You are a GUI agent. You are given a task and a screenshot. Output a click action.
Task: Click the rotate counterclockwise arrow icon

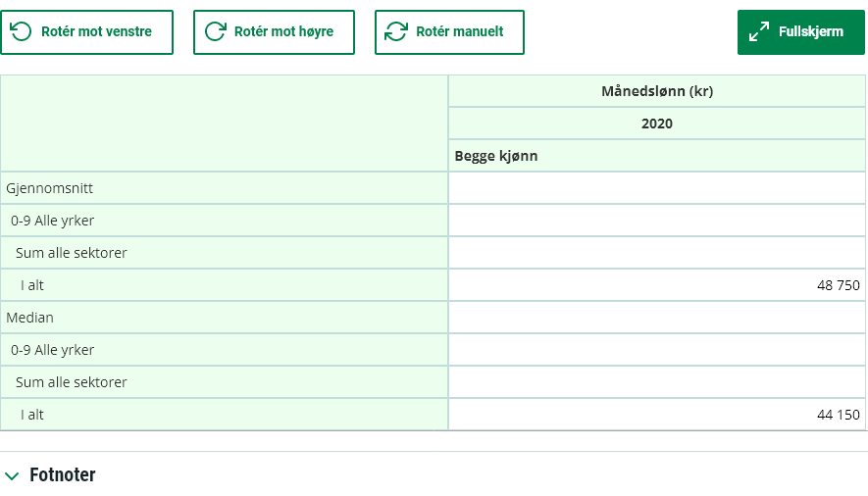22,32
